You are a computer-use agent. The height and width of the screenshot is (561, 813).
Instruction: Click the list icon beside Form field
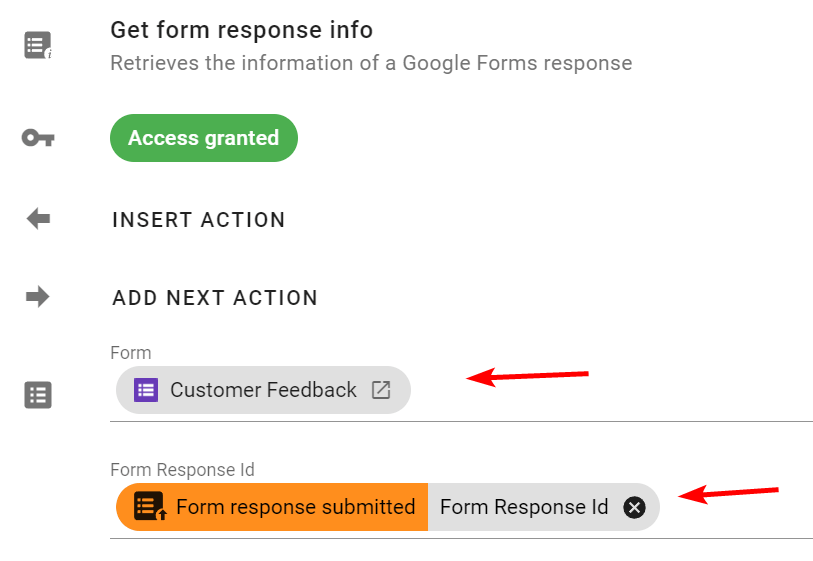pos(38,395)
